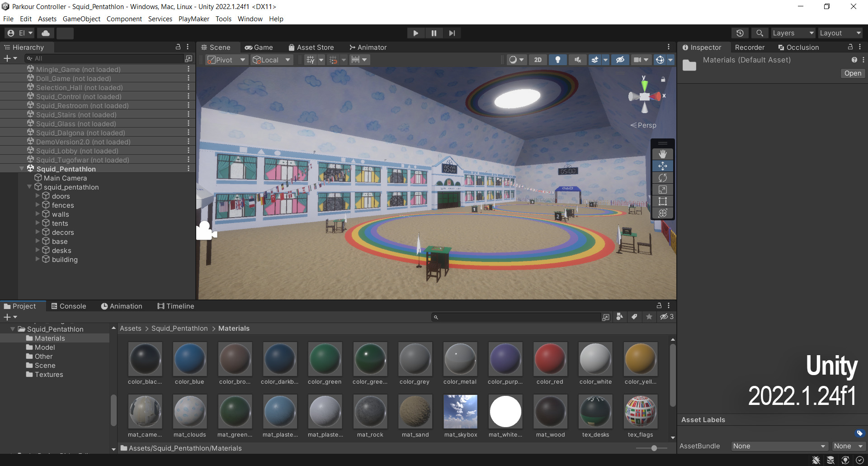Select the Transform tool in scene overlay
The image size is (868, 466).
[x=662, y=213]
